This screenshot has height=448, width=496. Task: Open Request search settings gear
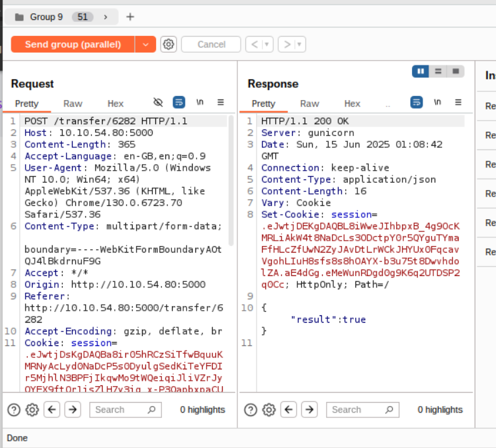[32, 410]
